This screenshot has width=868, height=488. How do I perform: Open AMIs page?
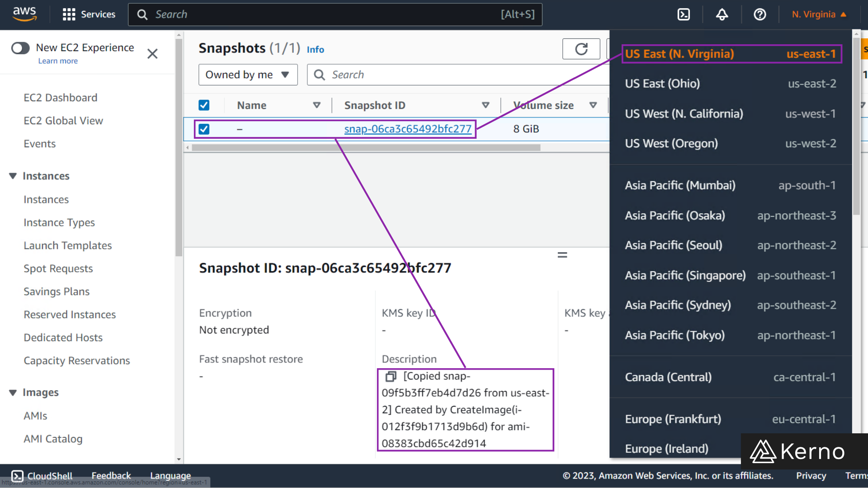click(35, 416)
